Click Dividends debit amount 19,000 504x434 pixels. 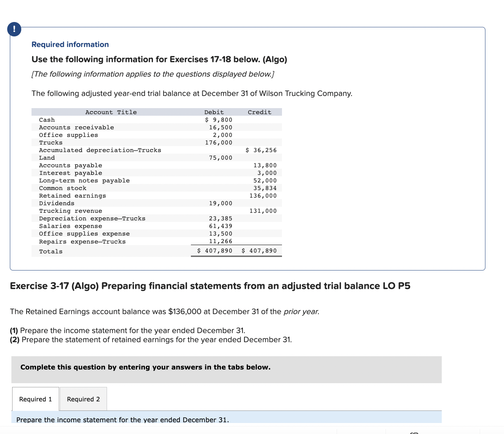[x=220, y=203]
